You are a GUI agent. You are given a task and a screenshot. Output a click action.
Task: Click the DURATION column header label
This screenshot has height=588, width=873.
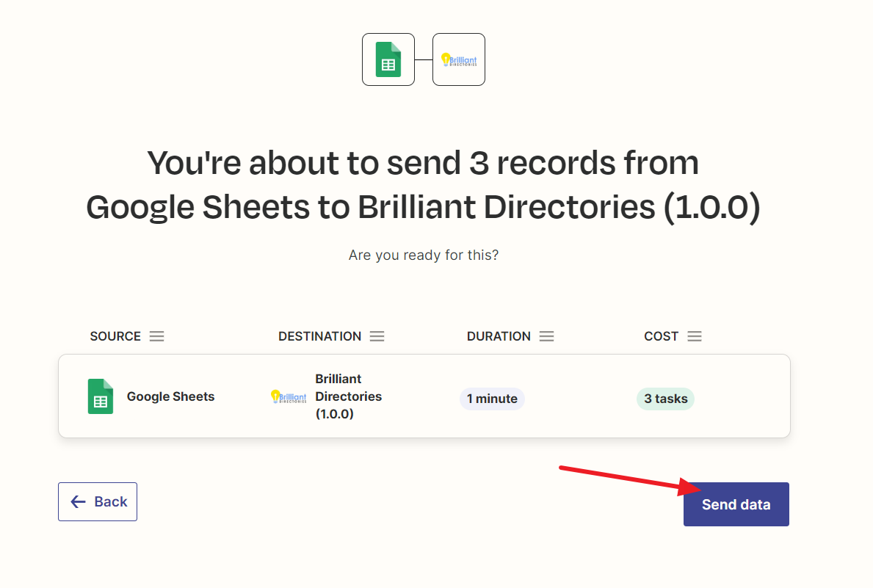[x=499, y=336]
